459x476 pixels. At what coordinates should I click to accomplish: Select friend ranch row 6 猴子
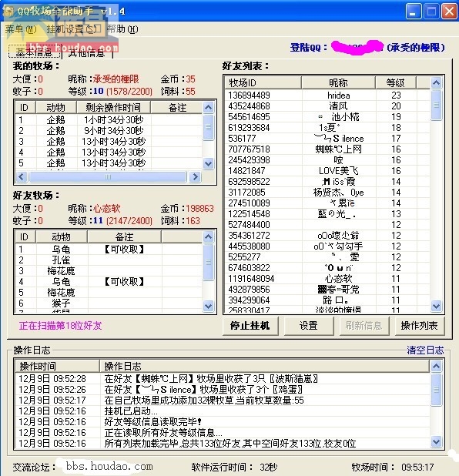109,303
